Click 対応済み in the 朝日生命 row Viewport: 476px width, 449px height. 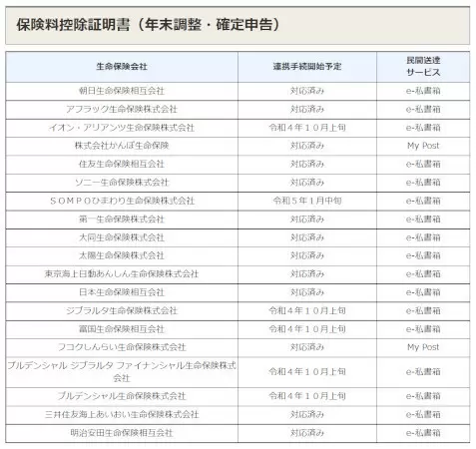tap(307, 91)
